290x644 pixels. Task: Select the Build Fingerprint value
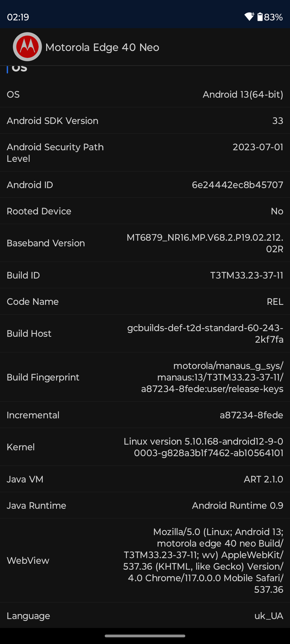[212, 377]
